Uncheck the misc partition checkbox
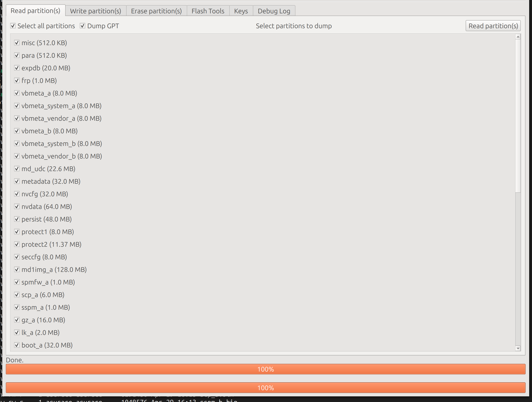Screen dimensions: 532x402 [17, 43]
